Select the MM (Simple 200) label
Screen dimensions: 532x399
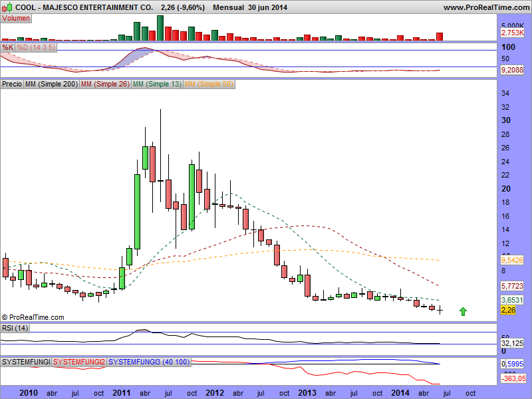(51, 84)
